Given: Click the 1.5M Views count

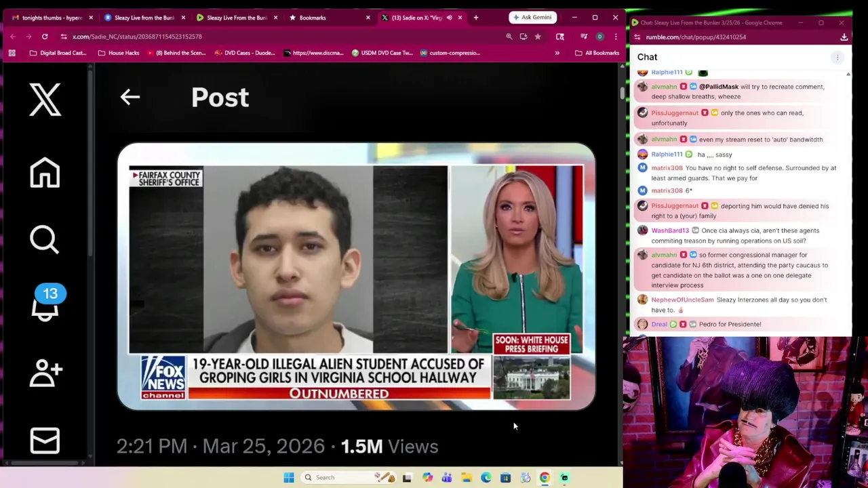Looking at the screenshot, I should click(389, 447).
